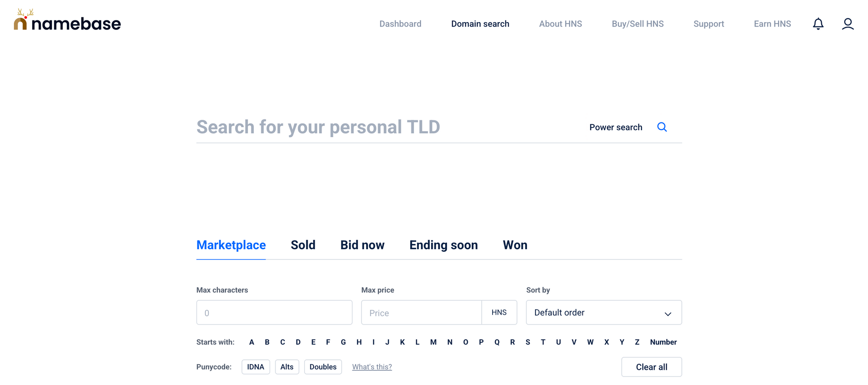Viewport: 868px width, 385px height.
Task: Open the notifications bell
Action: 818,24
